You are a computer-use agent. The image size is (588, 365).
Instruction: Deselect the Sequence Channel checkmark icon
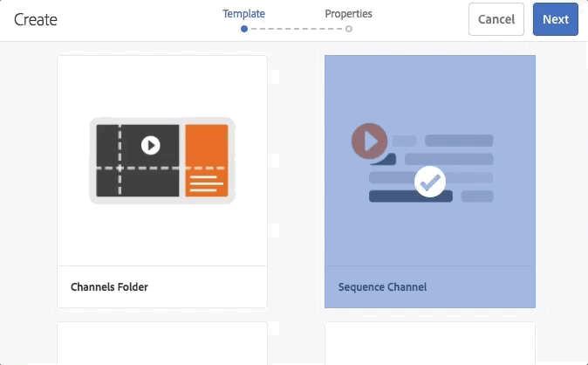coord(430,182)
